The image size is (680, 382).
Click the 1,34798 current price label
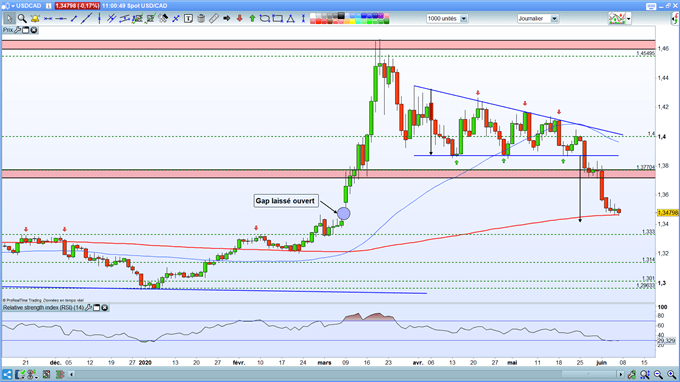(667, 212)
